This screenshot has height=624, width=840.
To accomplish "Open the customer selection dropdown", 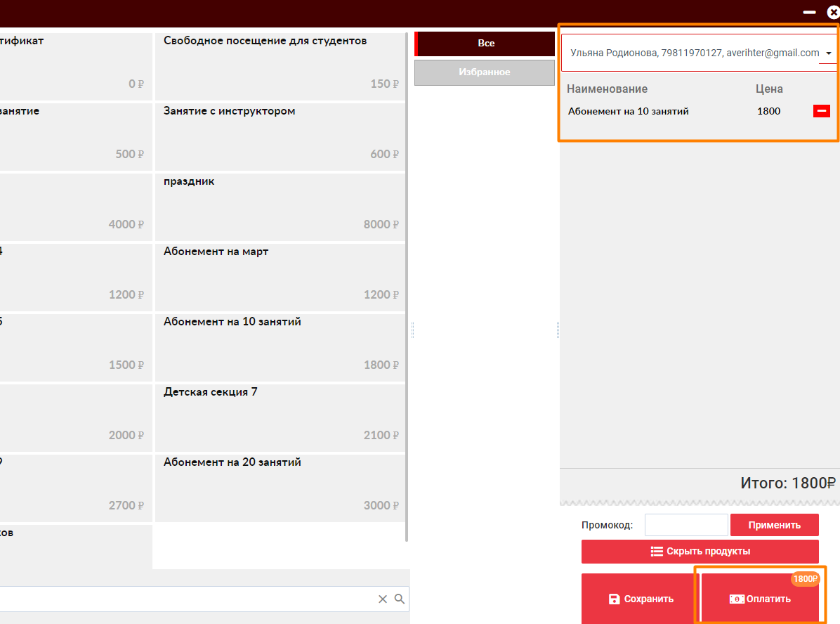I will (829, 53).
